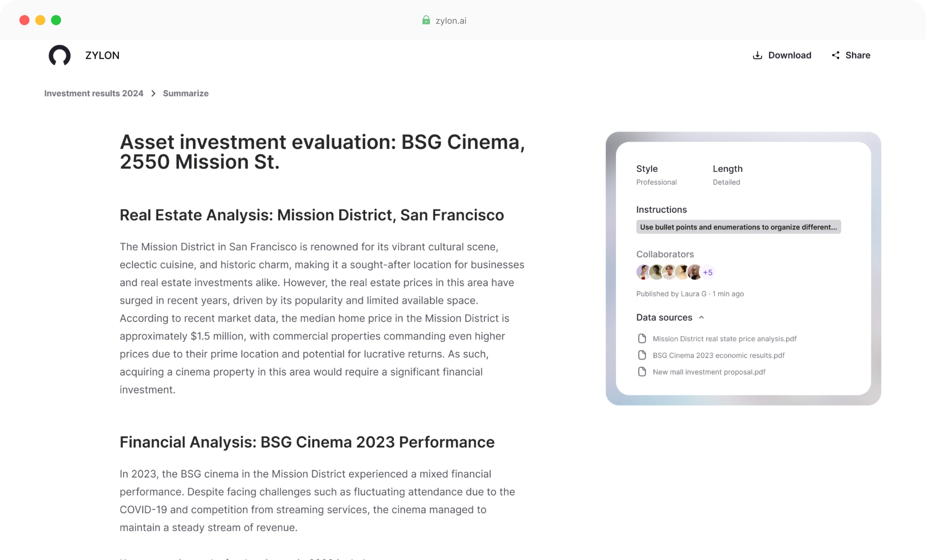Screen dimensions: 926x560
Task: Open BSG Cinema 2023 economic results.pdf
Action: (x=718, y=355)
